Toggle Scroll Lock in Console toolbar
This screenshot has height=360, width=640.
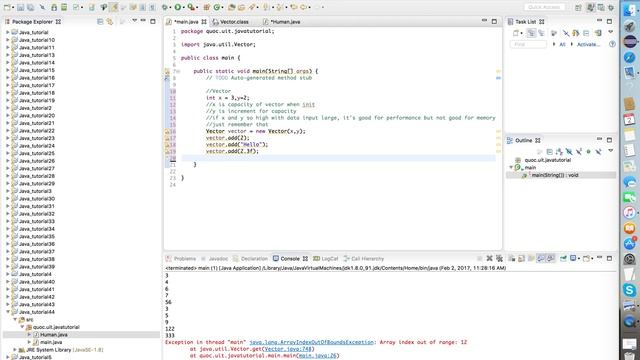click(521, 258)
